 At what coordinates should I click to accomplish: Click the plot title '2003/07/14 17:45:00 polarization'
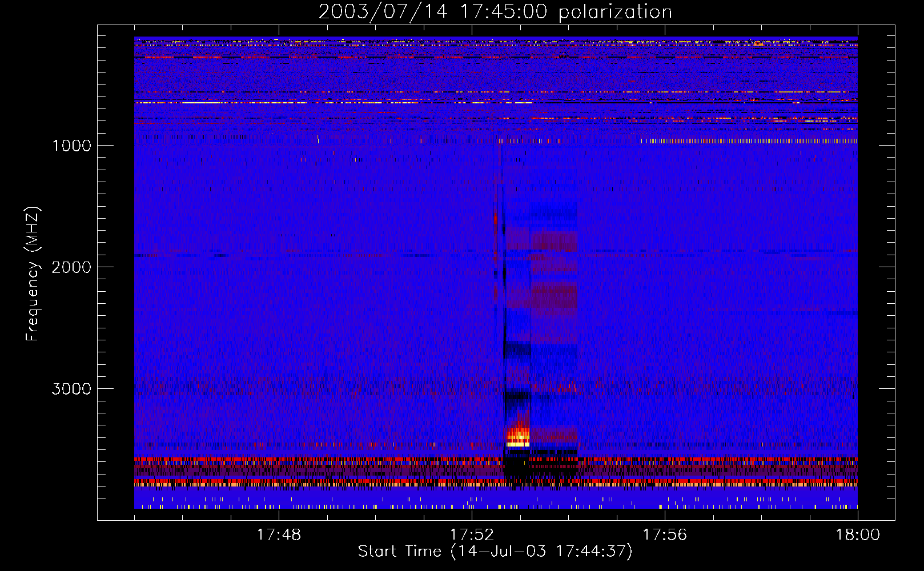click(495, 11)
